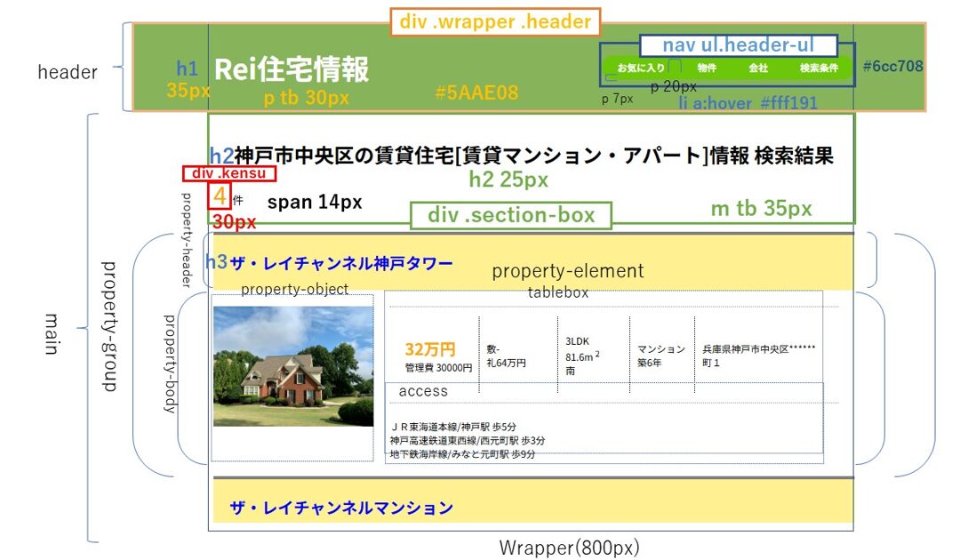Click the 'div .section-box' label box

point(510,215)
